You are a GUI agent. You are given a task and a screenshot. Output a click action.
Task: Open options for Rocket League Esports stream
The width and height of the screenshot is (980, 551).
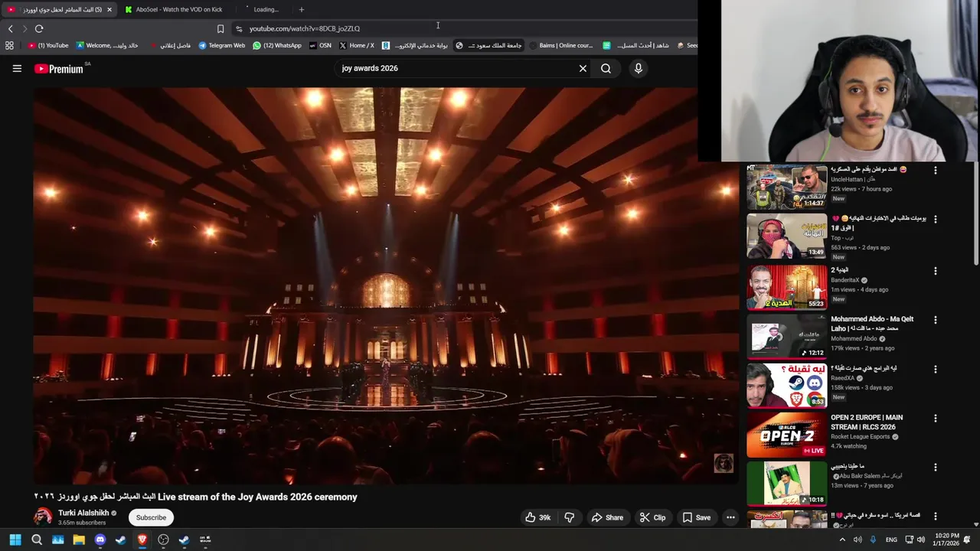(935, 419)
